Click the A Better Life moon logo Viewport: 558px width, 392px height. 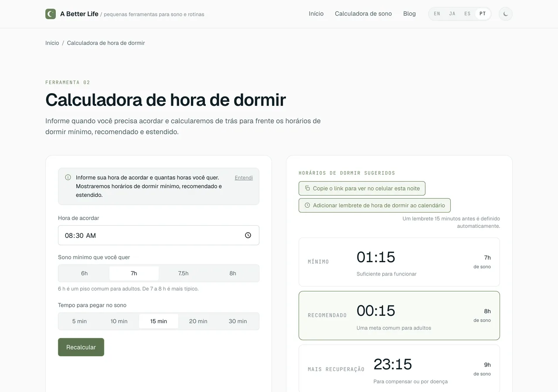tap(51, 14)
